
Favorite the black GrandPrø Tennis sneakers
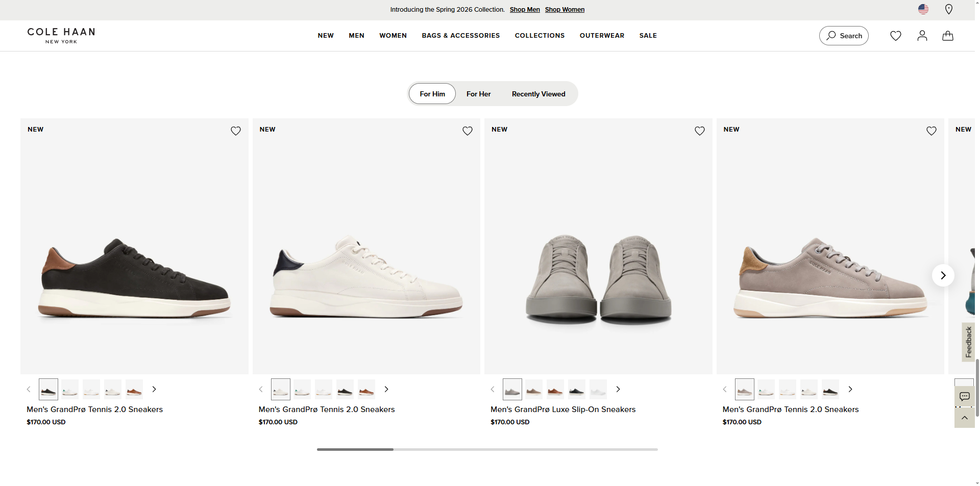tap(236, 131)
